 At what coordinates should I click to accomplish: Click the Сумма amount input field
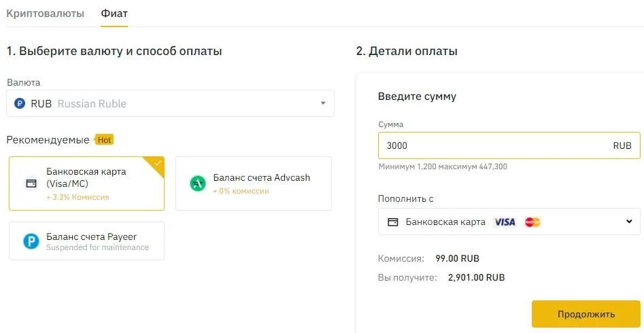pyautogui.click(x=509, y=145)
